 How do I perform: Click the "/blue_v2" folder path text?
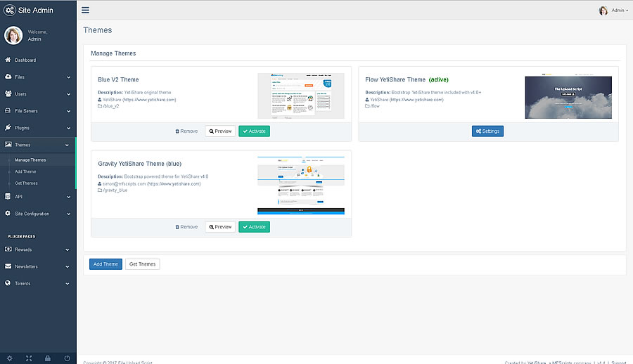111,106
